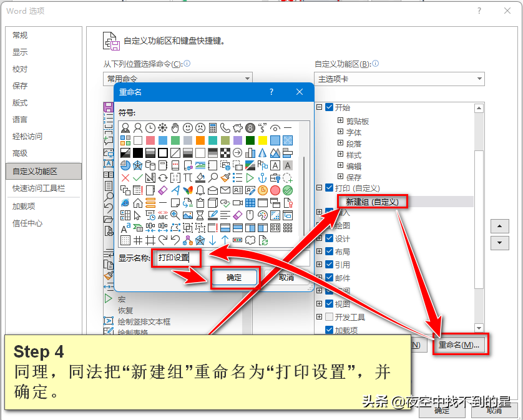Choose the red X symbol
The image size is (523, 420).
(x=125, y=178)
